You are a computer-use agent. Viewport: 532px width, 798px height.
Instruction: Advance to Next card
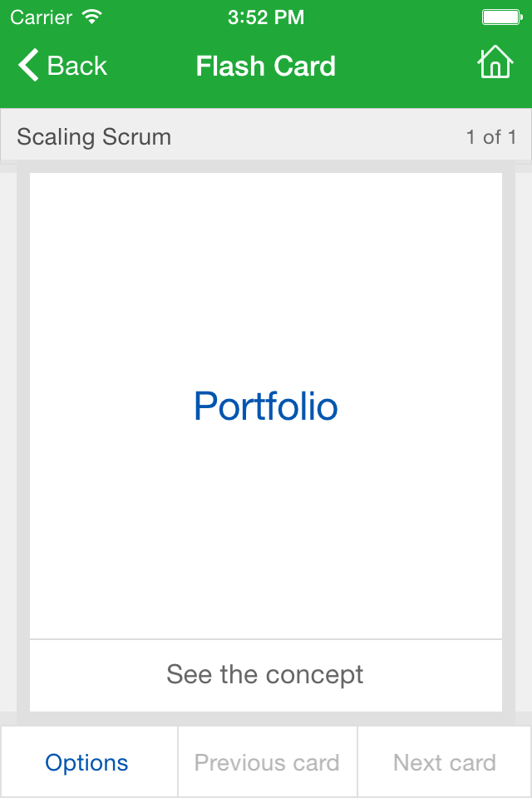(x=445, y=762)
